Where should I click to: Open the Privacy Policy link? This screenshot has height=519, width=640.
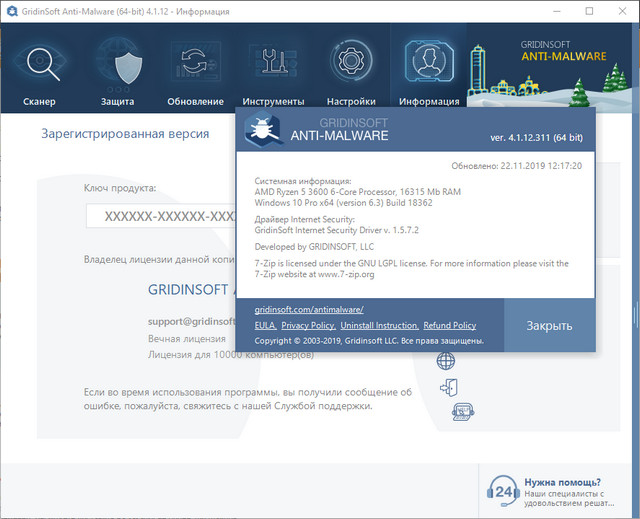coord(308,326)
